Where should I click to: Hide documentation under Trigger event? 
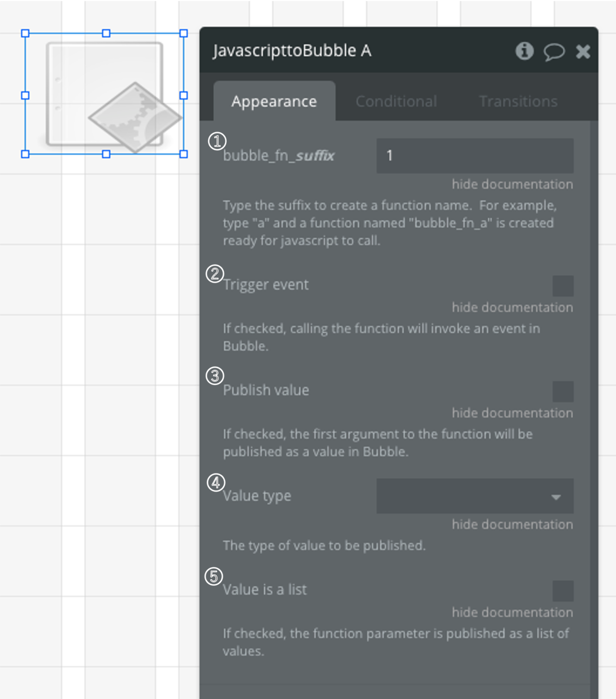[512, 307]
